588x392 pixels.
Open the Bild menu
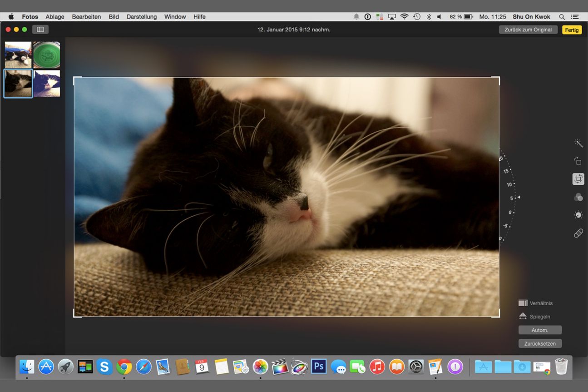[114, 17]
